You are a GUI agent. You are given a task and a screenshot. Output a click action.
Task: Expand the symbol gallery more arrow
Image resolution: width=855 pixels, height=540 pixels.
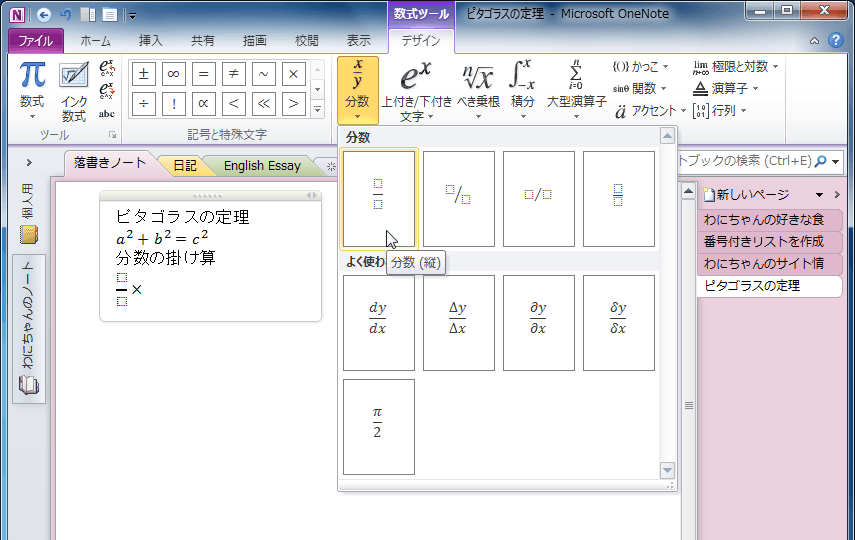pyautogui.click(x=317, y=110)
